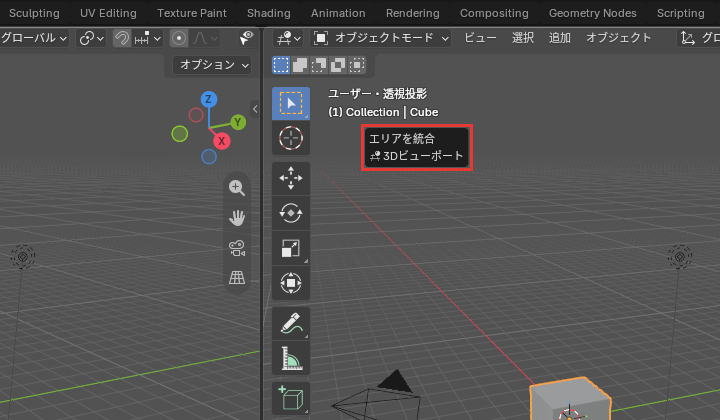Open the 選択 menu
Viewport: 720px width, 420px height.
(x=523, y=38)
